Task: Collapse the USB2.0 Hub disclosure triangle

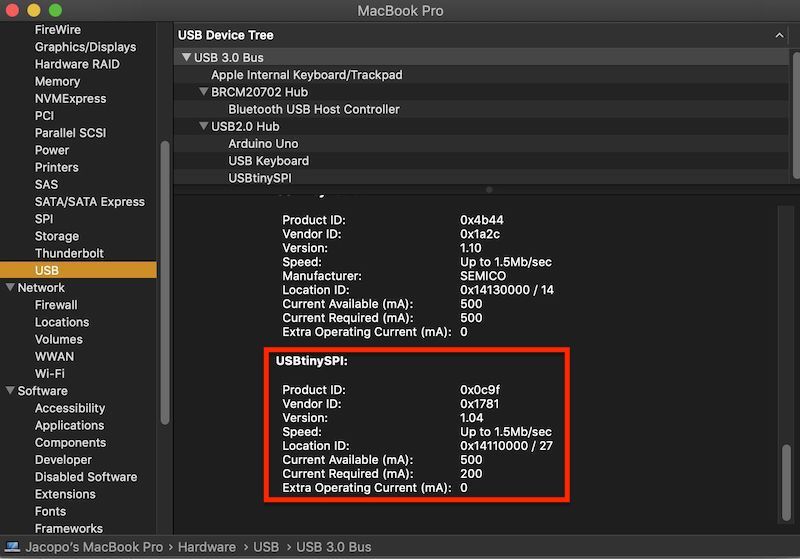Action: [204, 126]
